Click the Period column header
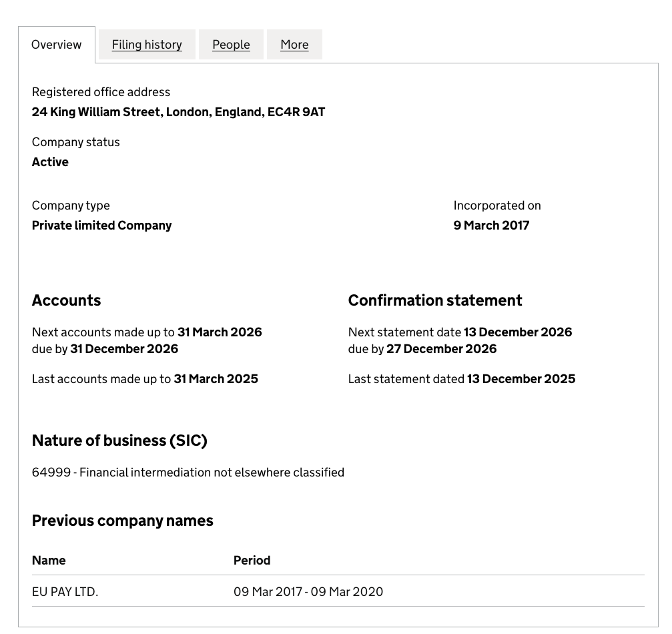Screen dimensions: 672x634 252,561
